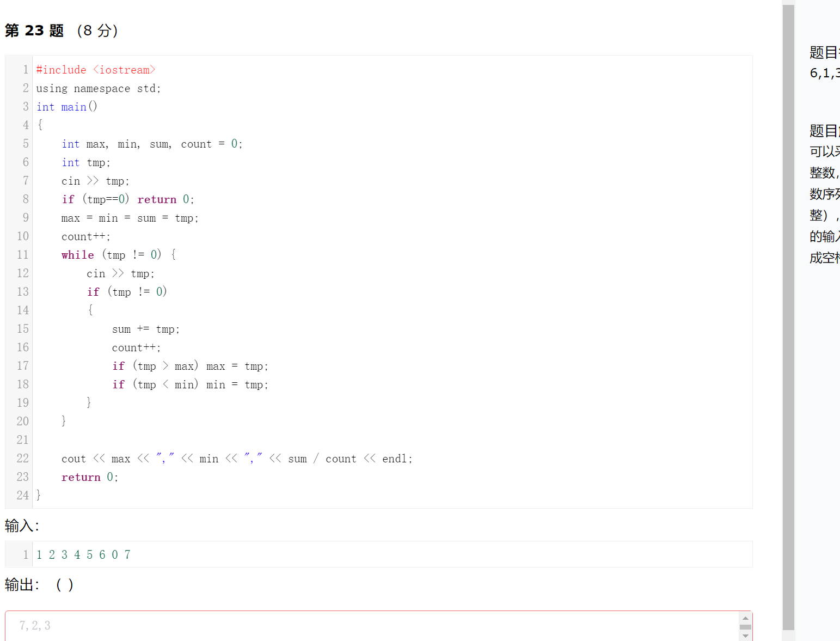This screenshot has height=641, width=840.
Task: Click the "count++;" statement on line 10
Action: click(86, 236)
